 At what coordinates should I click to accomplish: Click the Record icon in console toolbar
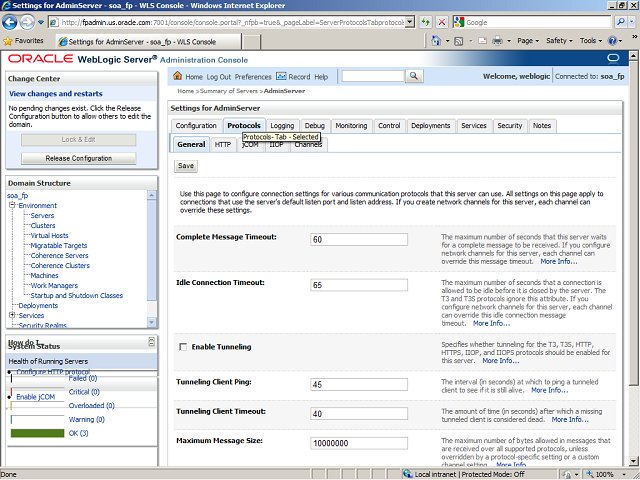click(x=281, y=77)
